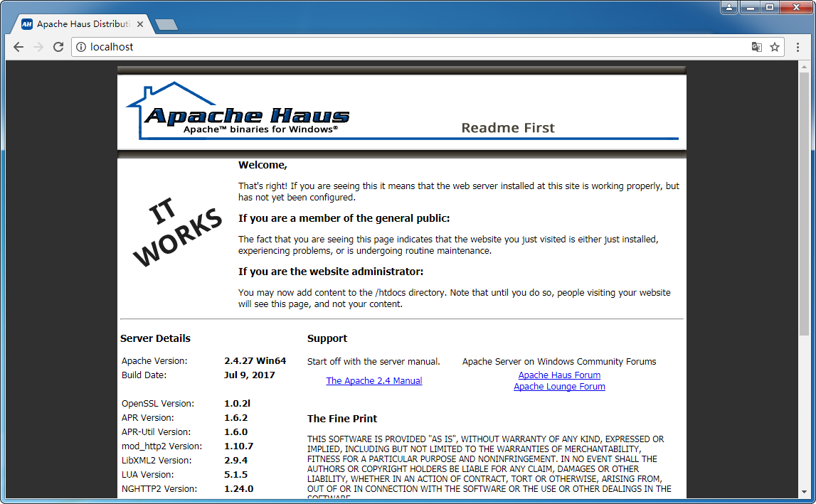The width and height of the screenshot is (816, 504).
Task: Click the Chrome user profile button
Action: [x=729, y=7]
